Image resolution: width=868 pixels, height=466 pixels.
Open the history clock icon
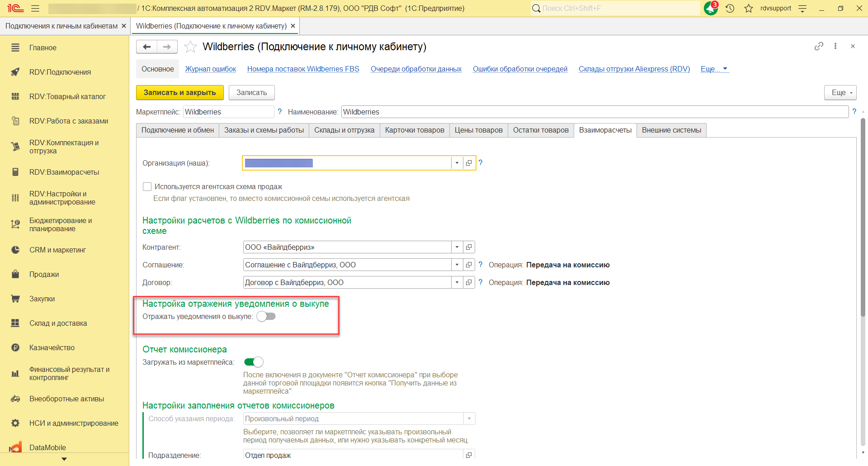(x=730, y=8)
